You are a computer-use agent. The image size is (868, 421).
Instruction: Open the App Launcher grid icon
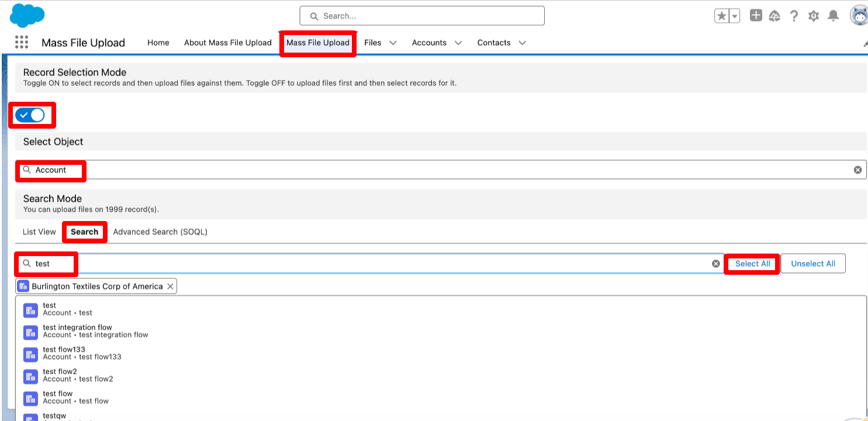pyautogui.click(x=22, y=42)
